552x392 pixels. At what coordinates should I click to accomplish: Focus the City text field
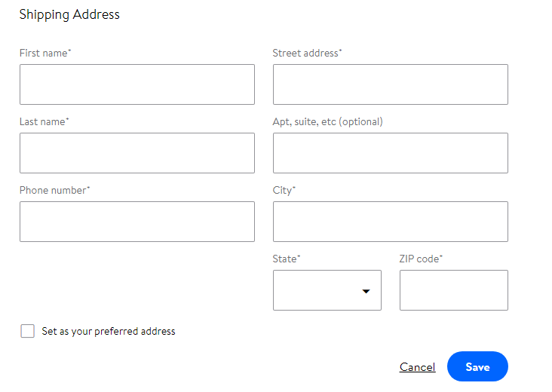click(x=390, y=222)
